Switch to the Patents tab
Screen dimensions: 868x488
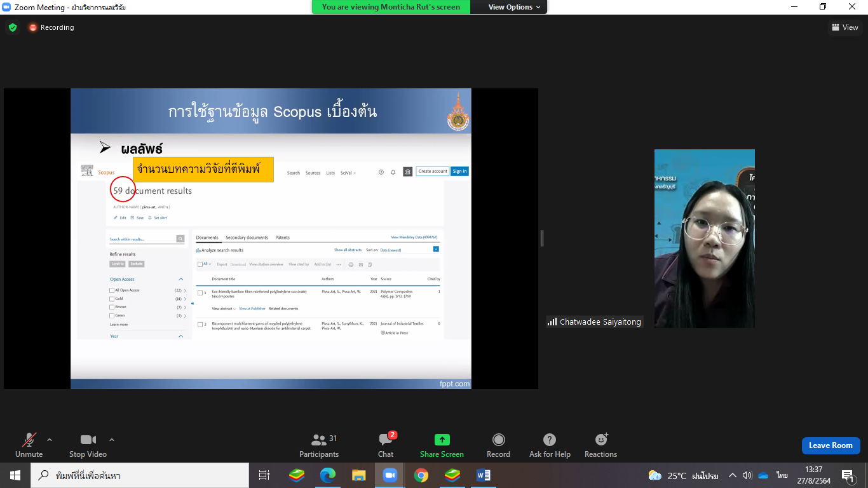[282, 238]
